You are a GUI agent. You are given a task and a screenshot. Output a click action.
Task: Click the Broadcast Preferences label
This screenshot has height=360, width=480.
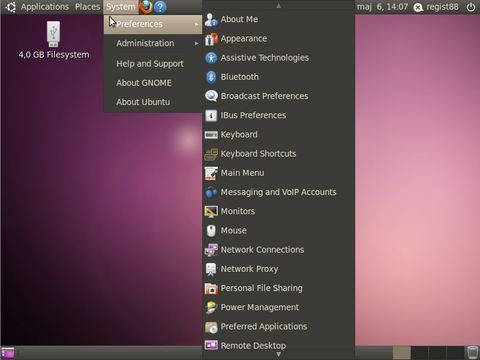click(x=264, y=96)
